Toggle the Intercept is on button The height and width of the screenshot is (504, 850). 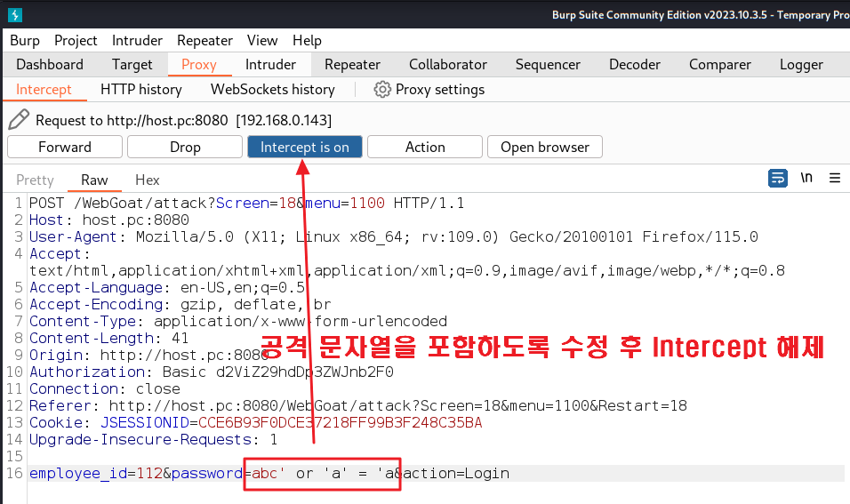305,147
